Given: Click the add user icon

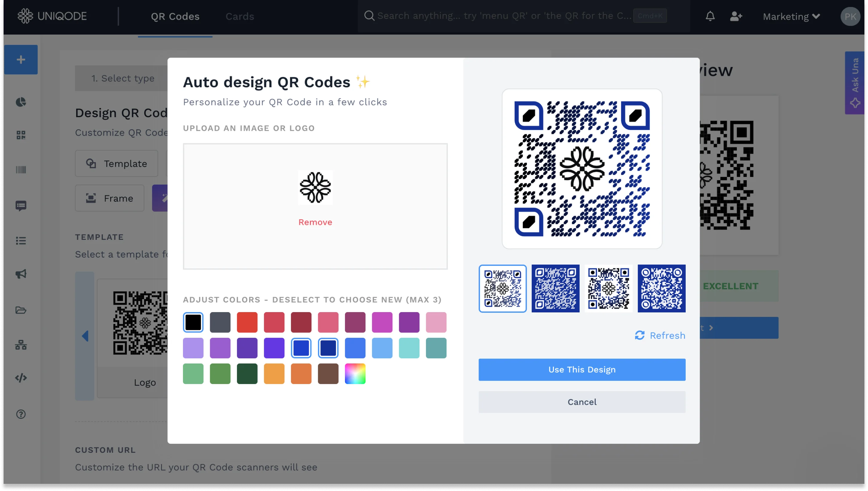Looking at the screenshot, I should (736, 16).
